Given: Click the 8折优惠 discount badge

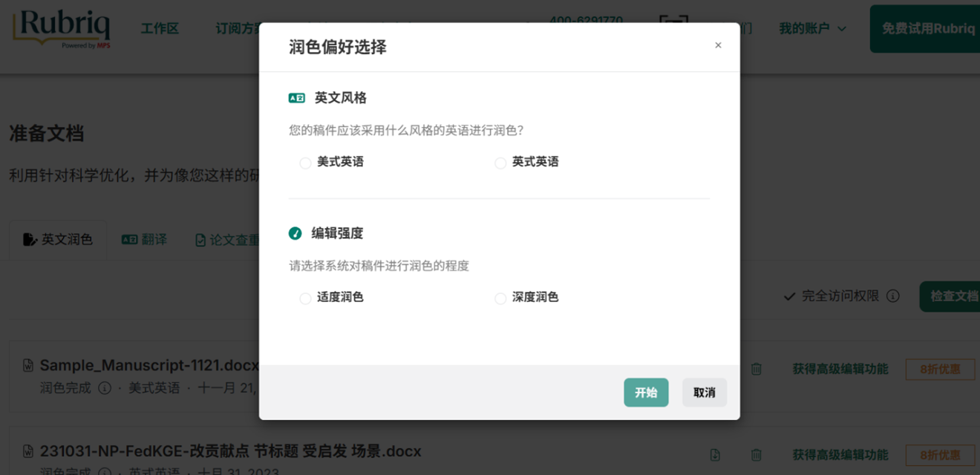Looking at the screenshot, I should [x=940, y=369].
